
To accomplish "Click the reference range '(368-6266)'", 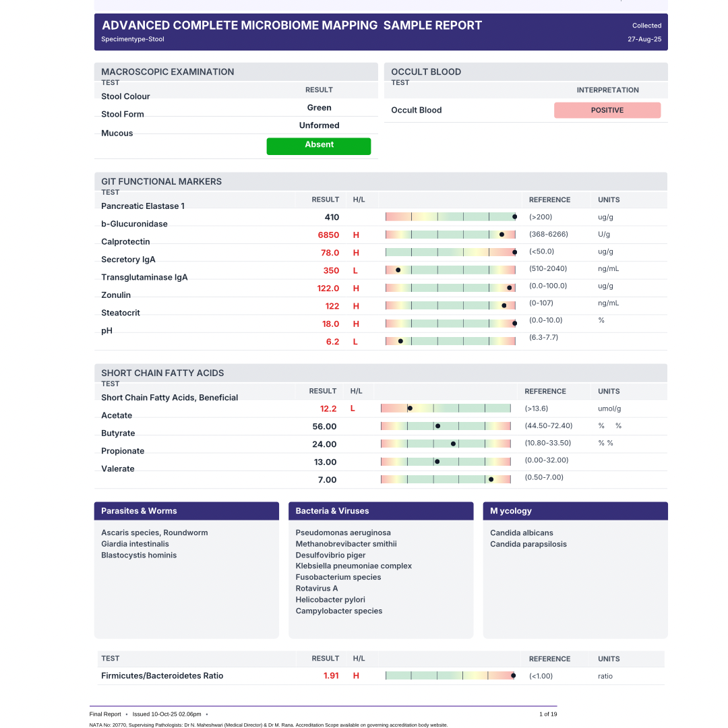I will point(548,234).
